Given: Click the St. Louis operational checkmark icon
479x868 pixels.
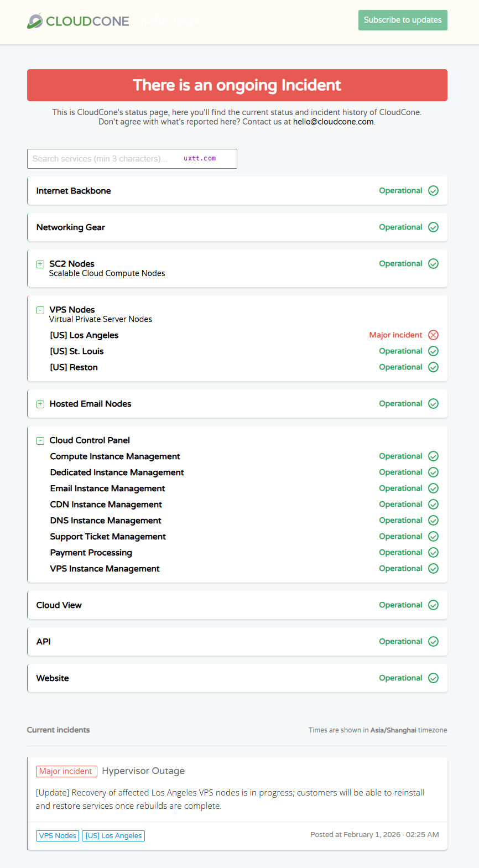Looking at the screenshot, I should pos(433,351).
